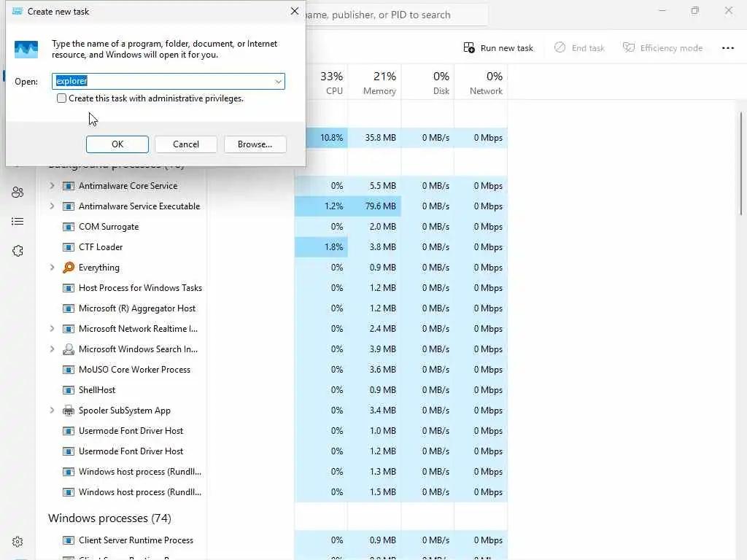Close the Create new task dialog
Image resolution: width=747 pixels, height=560 pixels.
tap(295, 11)
